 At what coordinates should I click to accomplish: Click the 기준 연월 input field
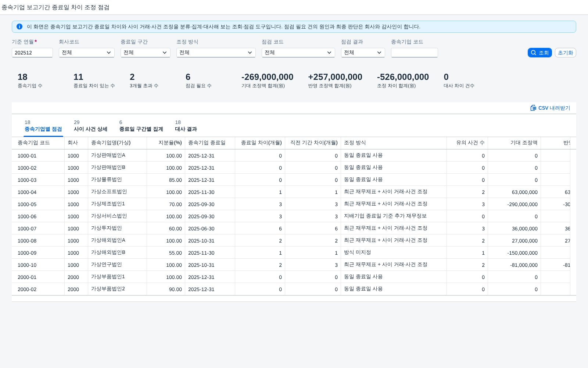click(x=32, y=53)
